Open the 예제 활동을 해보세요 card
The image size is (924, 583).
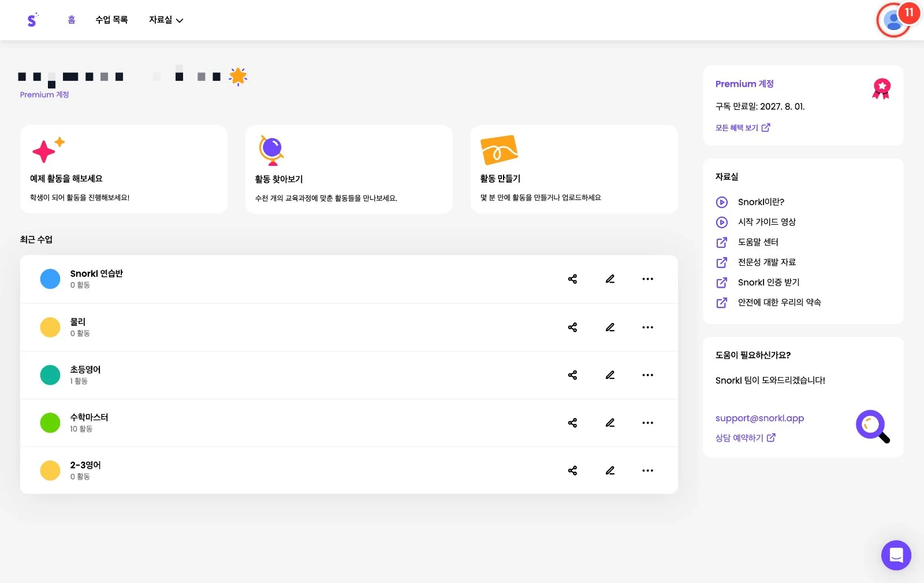tap(124, 169)
